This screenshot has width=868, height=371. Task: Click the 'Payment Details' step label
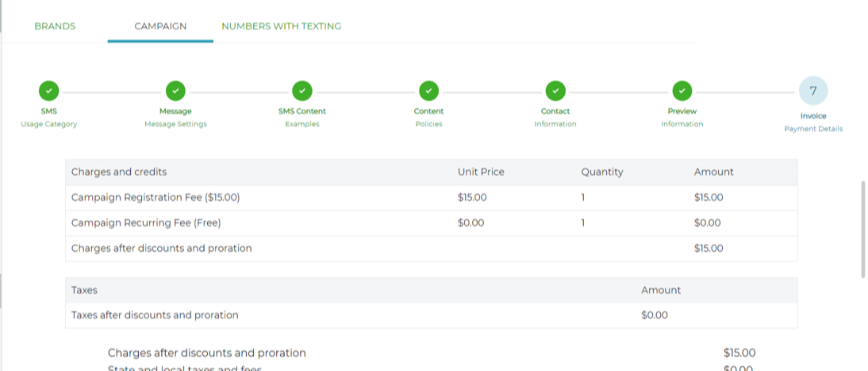[813, 129]
